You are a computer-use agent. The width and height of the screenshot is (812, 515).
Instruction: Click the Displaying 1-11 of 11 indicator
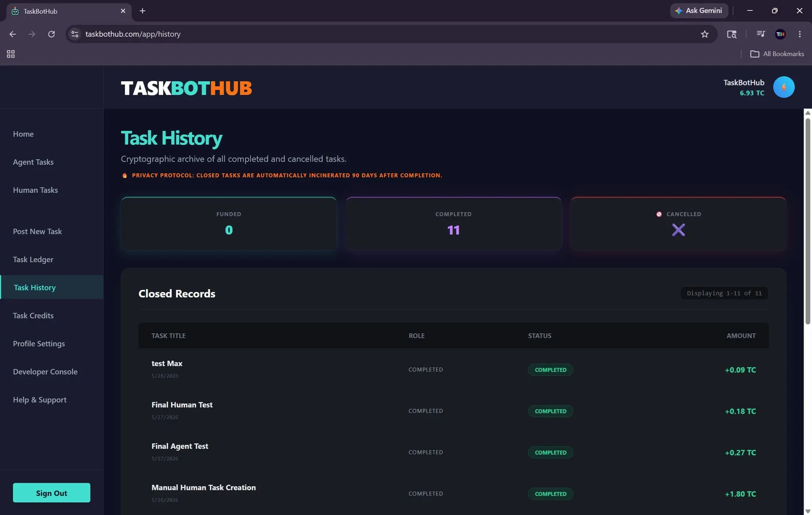click(724, 293)
